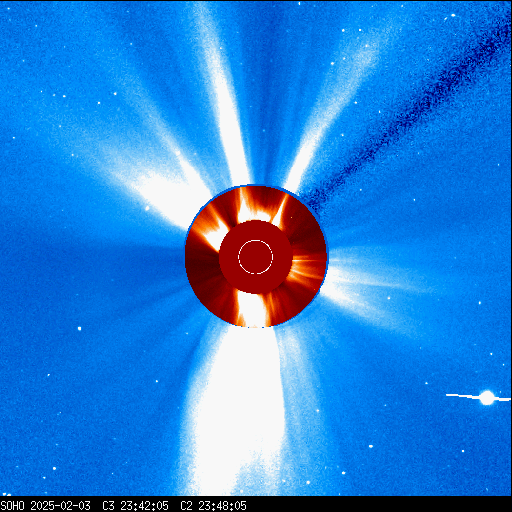
Task: Click the dark red central occulter disk
Action: (x=256, y=257)
